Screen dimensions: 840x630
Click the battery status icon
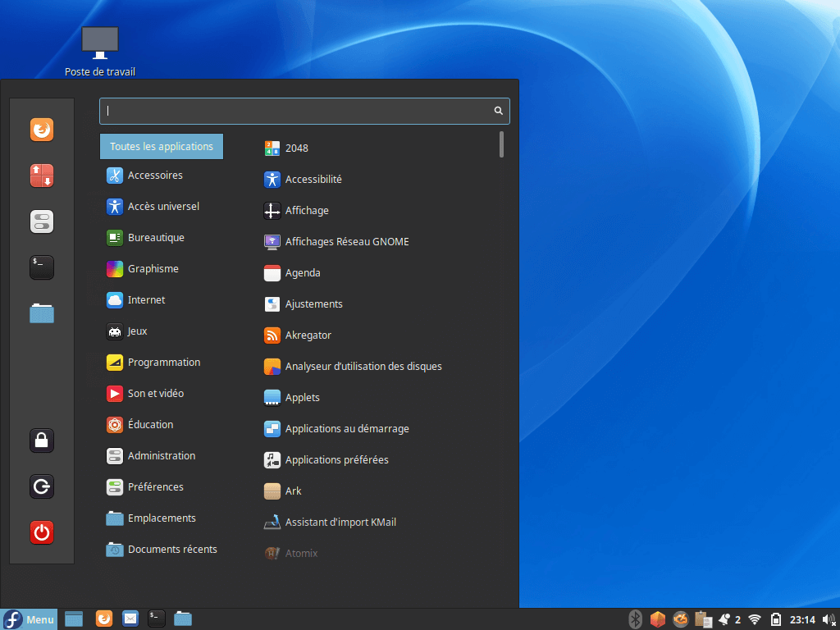(775, 620)
